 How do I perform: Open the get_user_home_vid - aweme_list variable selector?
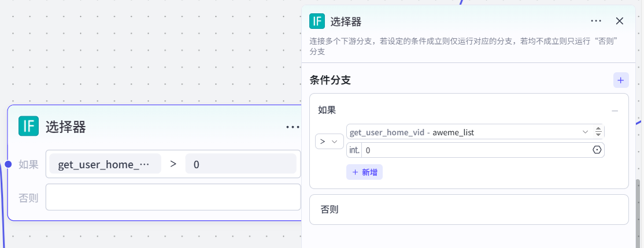(462, 132)
